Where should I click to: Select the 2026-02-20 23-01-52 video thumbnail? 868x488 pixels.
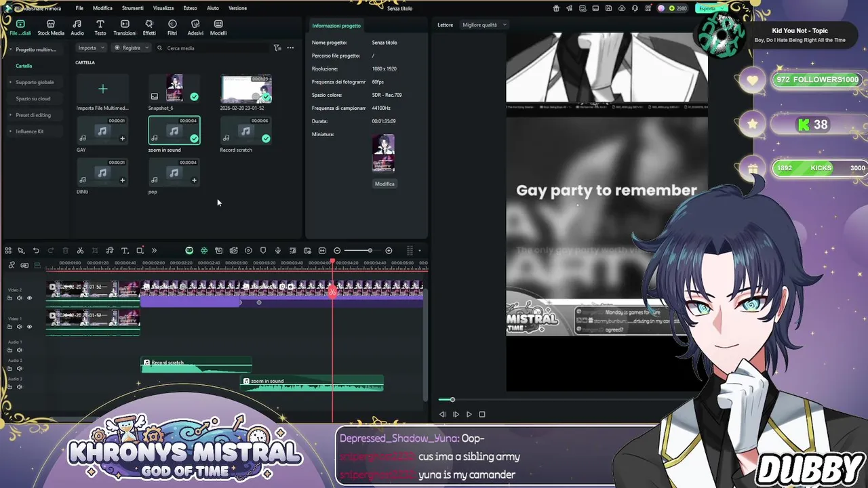tap(245, 89)
